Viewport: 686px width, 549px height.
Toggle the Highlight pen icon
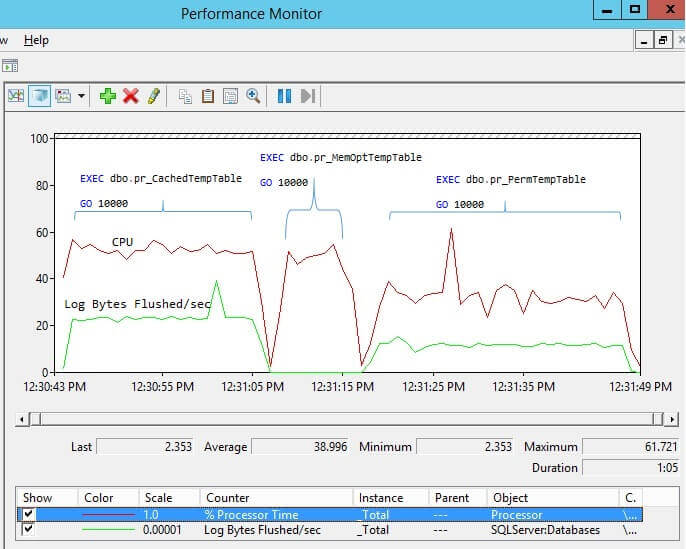[153, 96]
